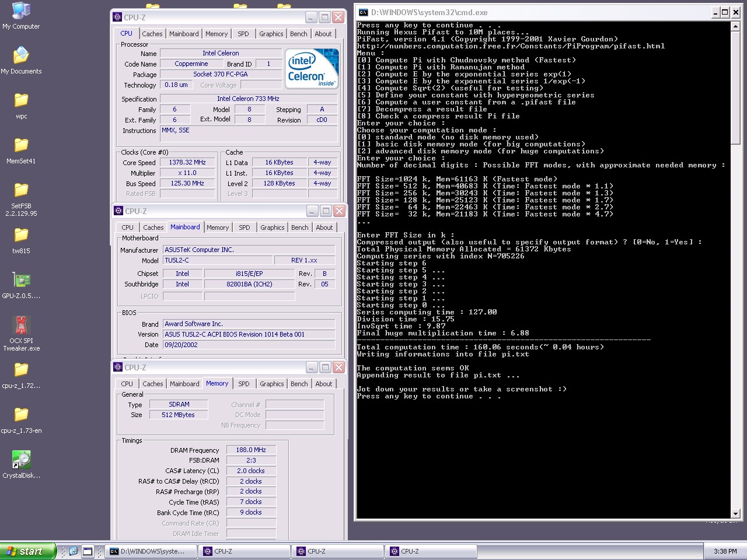Viewport: 747px width, 560px height.
Task: Select active Memory tab in bottom CPU-Z
Action: 217,383
